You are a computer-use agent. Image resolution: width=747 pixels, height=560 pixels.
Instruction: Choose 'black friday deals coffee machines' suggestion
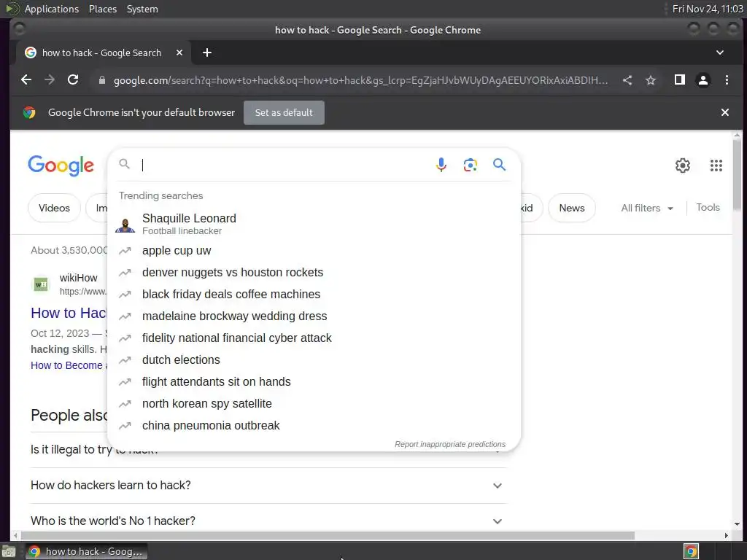coord(314,295)
